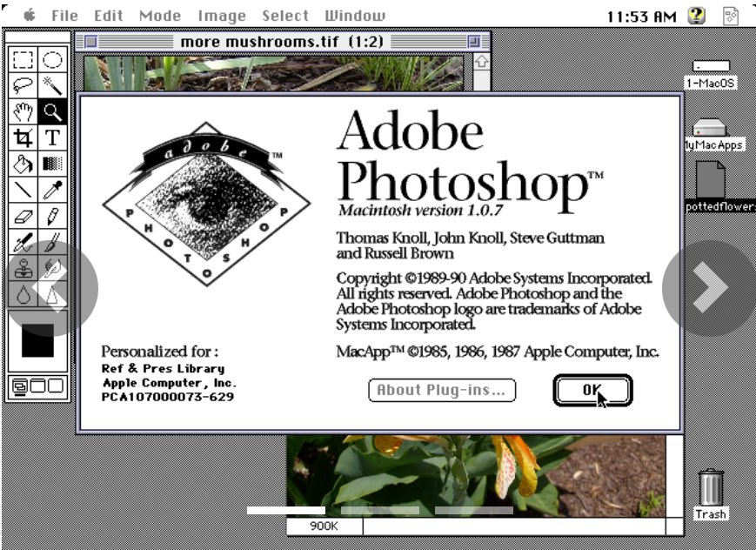Select the Elliptical Marquee tool

[52, 60]
